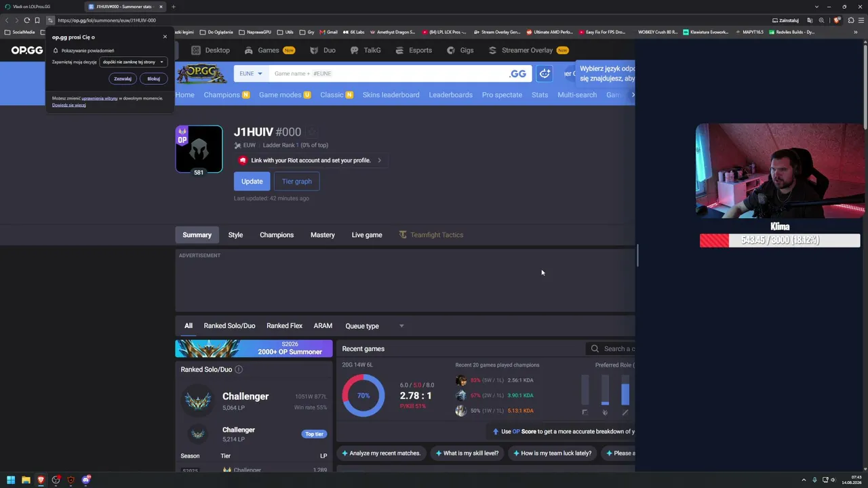Open the browser extensions menu
Screen dimensions: 868x488
click(x=851, y=20)
